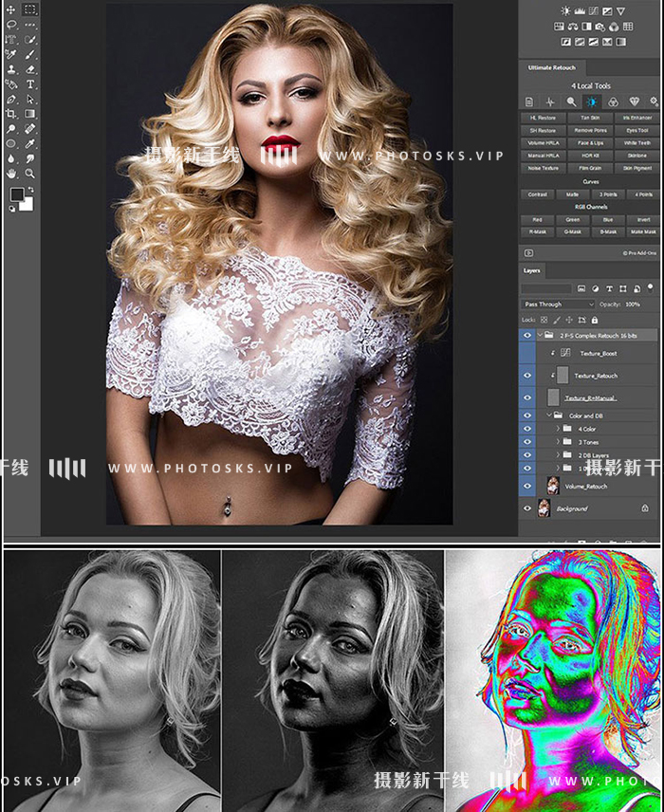Screen dimensions: 664x812
Task: Select the Rectangular Marquee tool
Action: [30, 9]
